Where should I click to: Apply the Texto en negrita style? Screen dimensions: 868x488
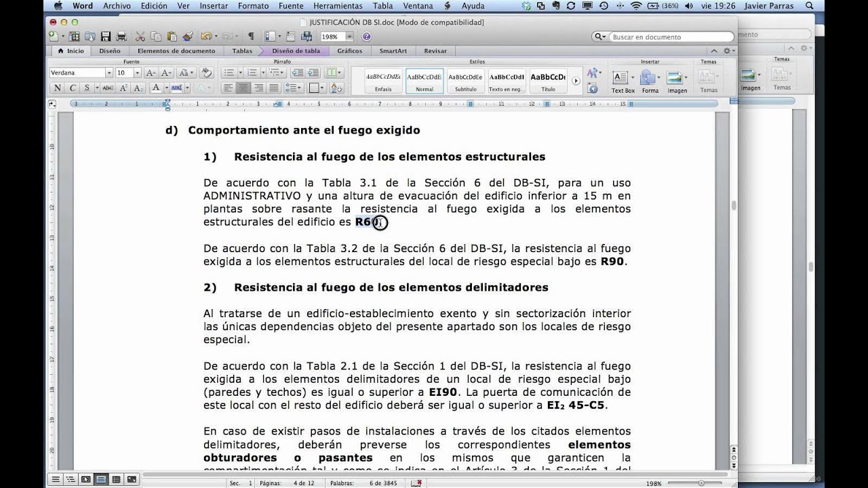click(507, 81)
